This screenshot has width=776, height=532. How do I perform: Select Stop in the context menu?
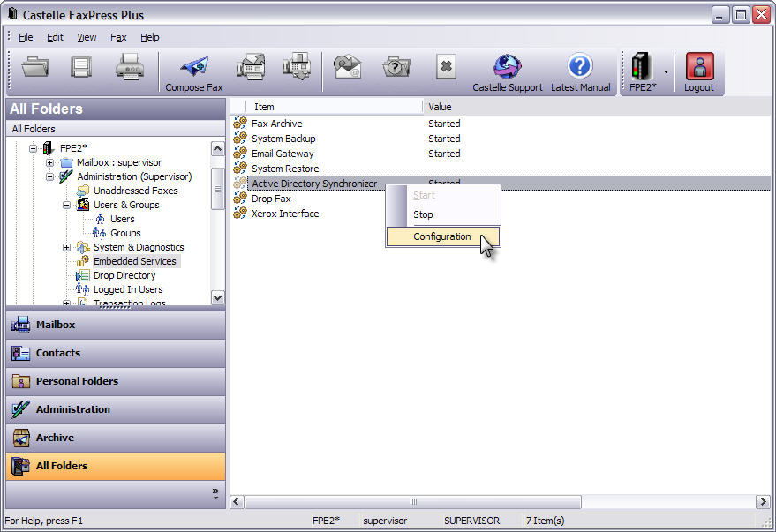[x=424, y=214]
